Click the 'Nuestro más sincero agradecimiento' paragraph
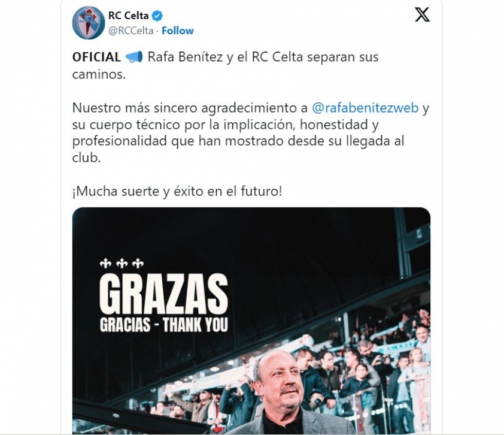Image resolution: width=504 pixels, height=435 pixels. [251, 132]
